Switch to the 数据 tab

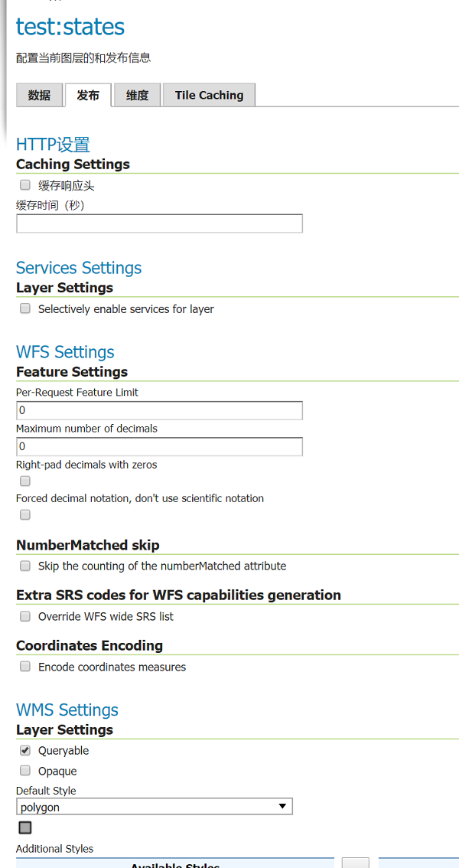[x=39, y=95]
